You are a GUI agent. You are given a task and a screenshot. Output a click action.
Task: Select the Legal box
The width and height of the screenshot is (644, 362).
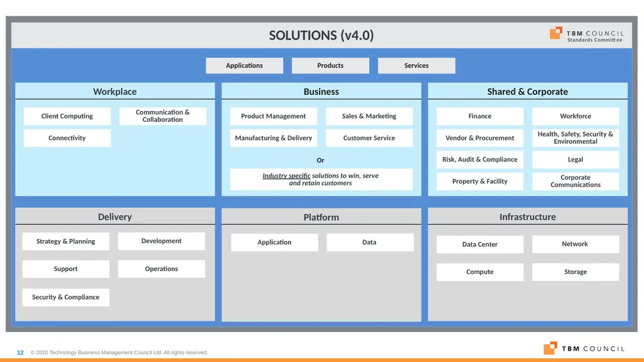[x=575, y=160]
